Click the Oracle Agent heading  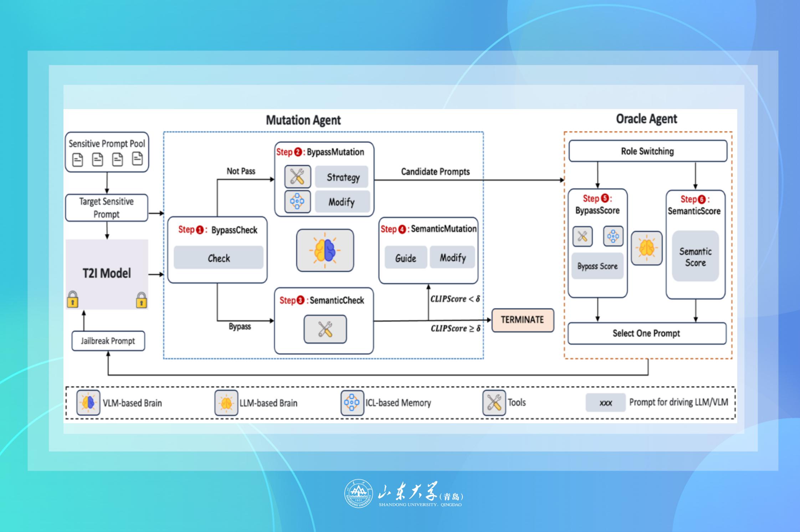[x=647, y=119]
